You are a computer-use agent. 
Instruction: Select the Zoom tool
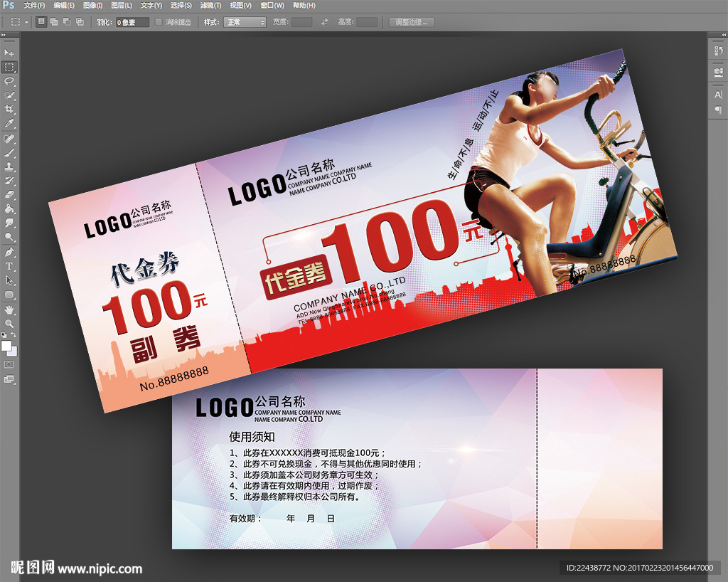point(9,323)
